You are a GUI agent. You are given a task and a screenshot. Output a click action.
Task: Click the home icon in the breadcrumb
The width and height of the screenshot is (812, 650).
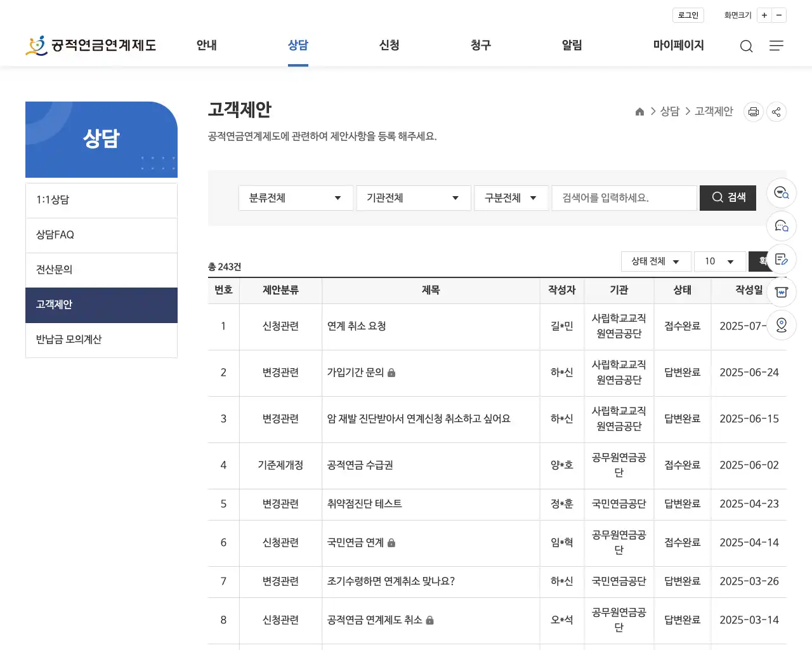click(639, 111)
